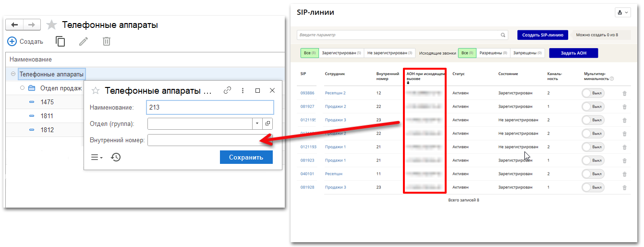This screenshot has height=247, width=644.
Task: Click the search magnifier icon
Action: 503,35
